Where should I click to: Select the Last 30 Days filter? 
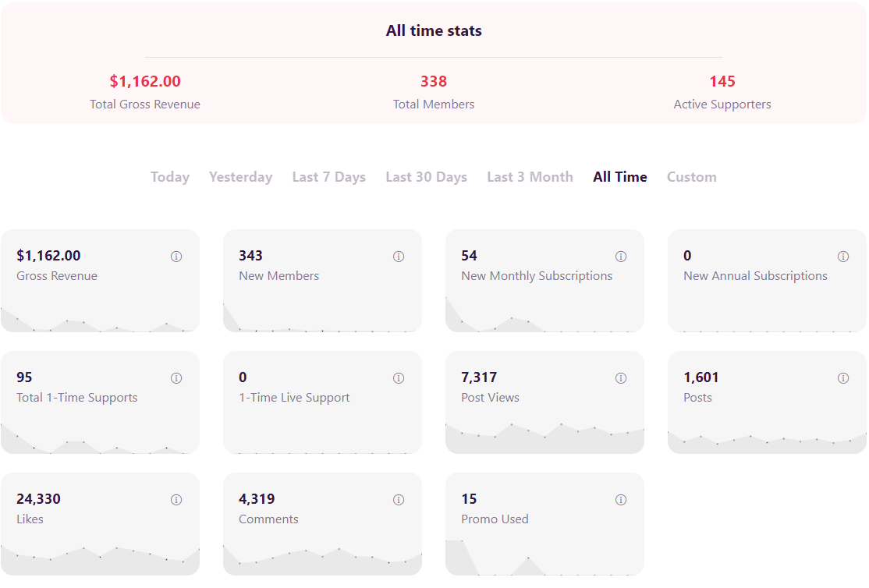coord(426,177)
